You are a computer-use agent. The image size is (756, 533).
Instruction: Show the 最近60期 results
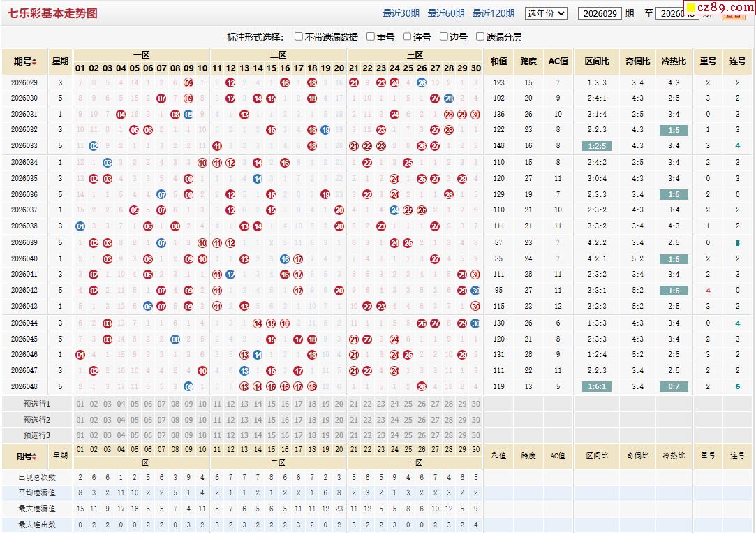446,13
